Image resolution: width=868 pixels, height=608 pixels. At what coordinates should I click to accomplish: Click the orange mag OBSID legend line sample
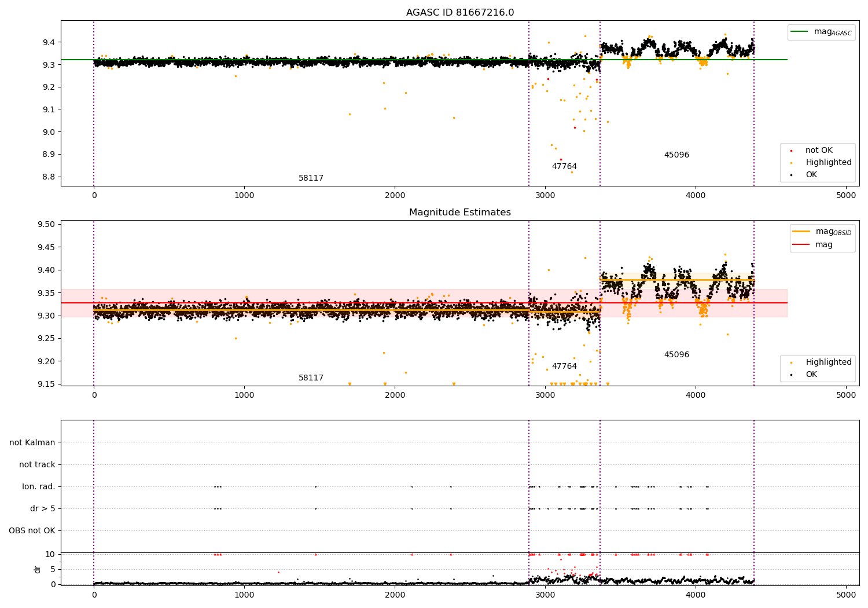click(801, 232)
